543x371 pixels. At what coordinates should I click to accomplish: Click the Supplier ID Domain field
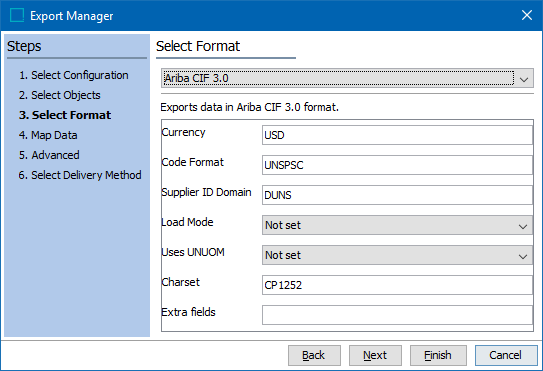(397, 195)
